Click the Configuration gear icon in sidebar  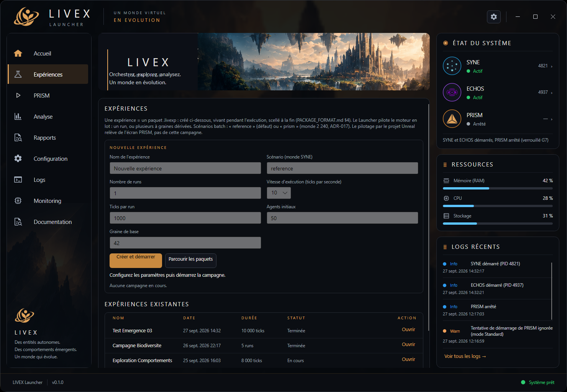coord(18,158)
